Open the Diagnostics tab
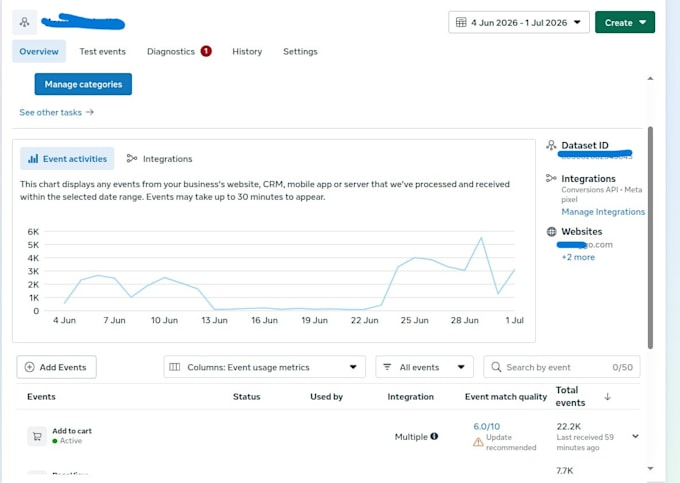The width and height of the screenshot is (680, 483). (171, 52)
